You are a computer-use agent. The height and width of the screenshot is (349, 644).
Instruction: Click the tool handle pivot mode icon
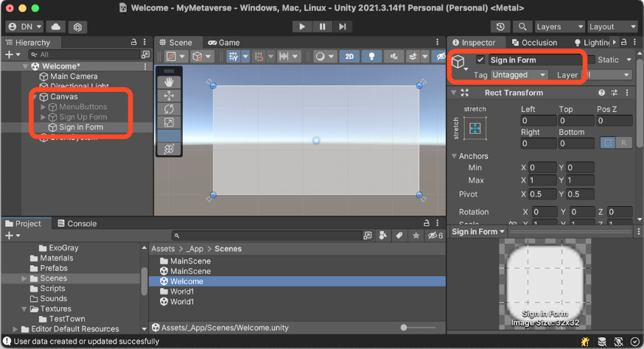click(171, 56)
